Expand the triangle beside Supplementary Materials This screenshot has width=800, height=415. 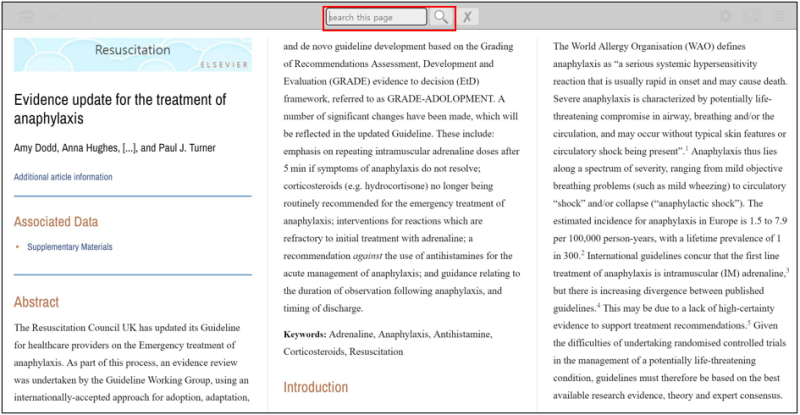pos(17,247)
